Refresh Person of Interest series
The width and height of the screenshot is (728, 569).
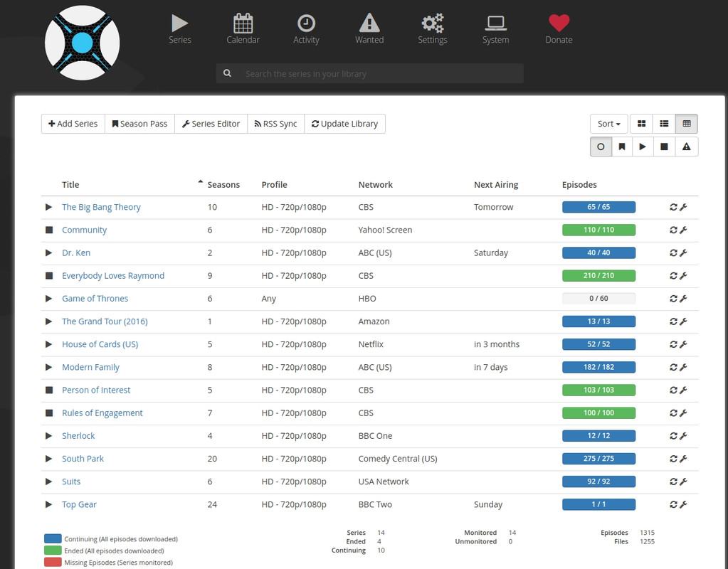(x=673, y=390)
